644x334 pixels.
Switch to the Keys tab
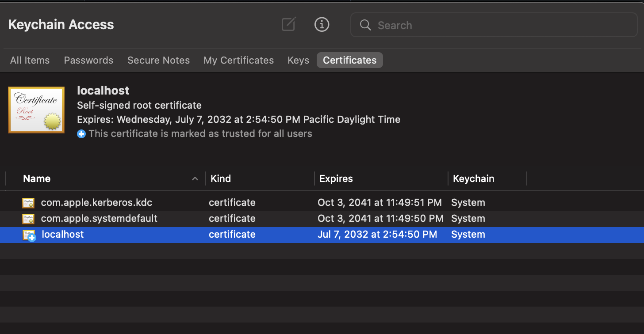pyautogui.click(x=298, y=61)
